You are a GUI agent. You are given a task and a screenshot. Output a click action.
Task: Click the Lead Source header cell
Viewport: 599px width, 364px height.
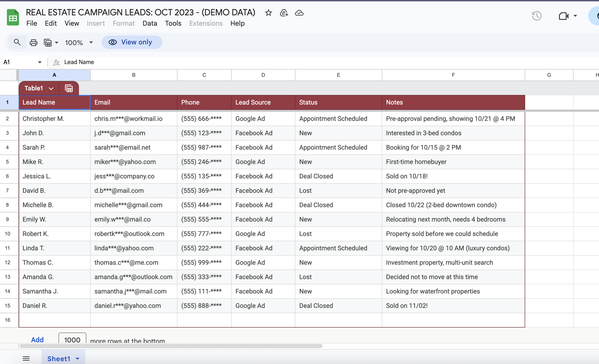click(263, 102)
